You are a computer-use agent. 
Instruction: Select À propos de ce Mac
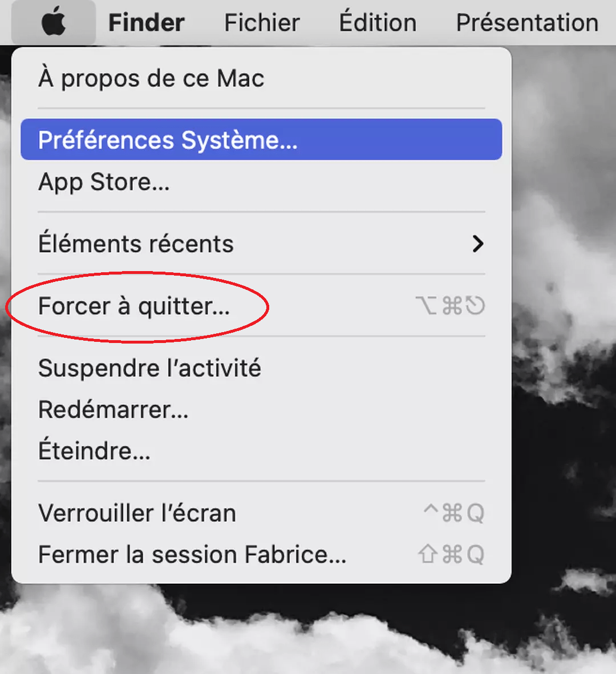pyautogui.click(x=261, y=78)
